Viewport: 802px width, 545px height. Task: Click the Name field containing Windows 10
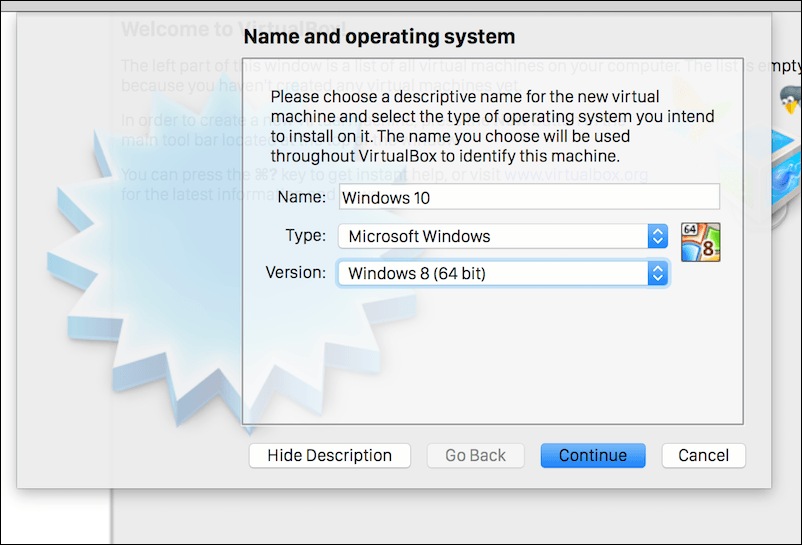tap(529, 197)
